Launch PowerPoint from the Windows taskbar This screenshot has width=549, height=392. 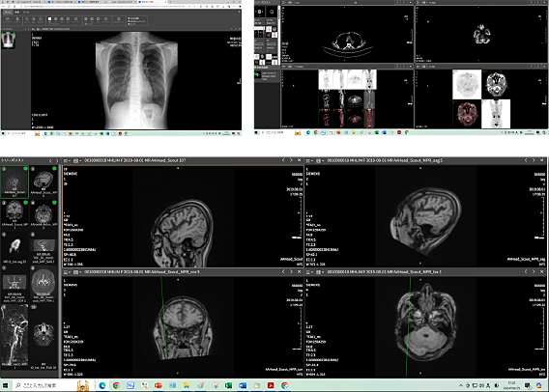click(x=159, y=385)
